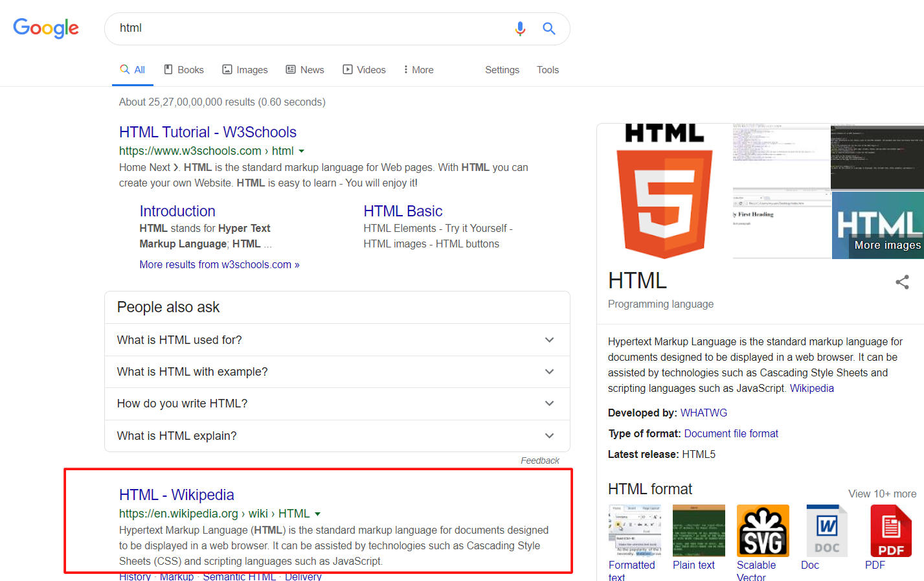Click the share icon in HTML panel
Viewport: 924px width, 581px height.
pos(902,282)
